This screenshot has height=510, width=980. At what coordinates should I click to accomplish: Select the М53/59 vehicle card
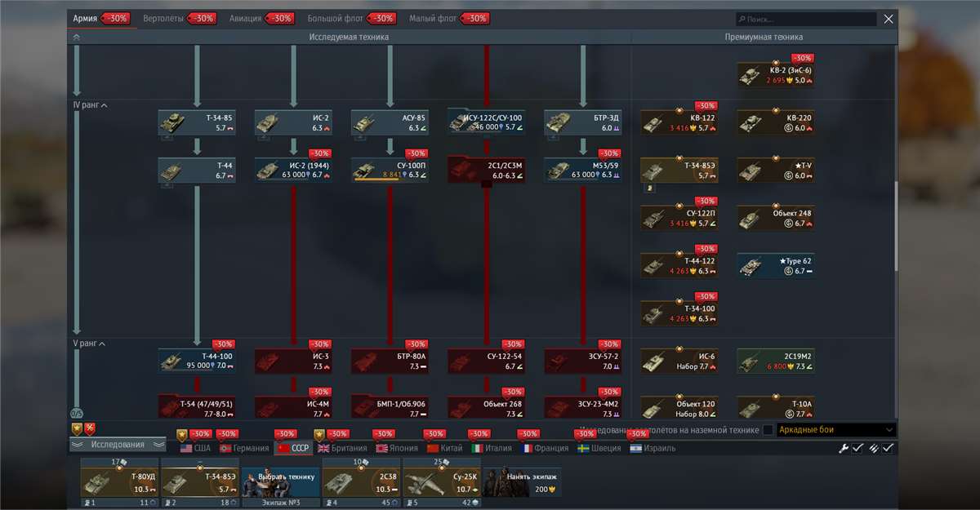coord(582,170)
